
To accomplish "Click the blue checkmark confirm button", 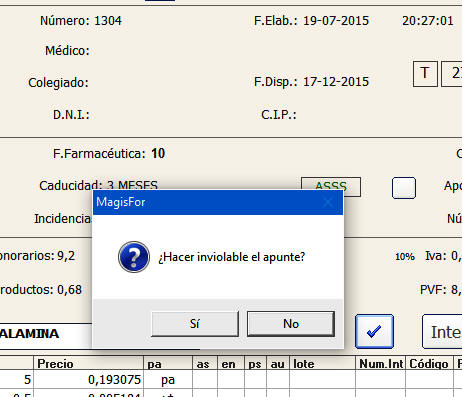I will click(x=374, y=331).
